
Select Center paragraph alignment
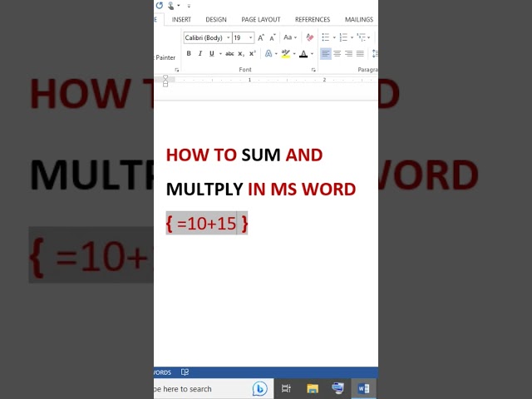click(337, 53)
